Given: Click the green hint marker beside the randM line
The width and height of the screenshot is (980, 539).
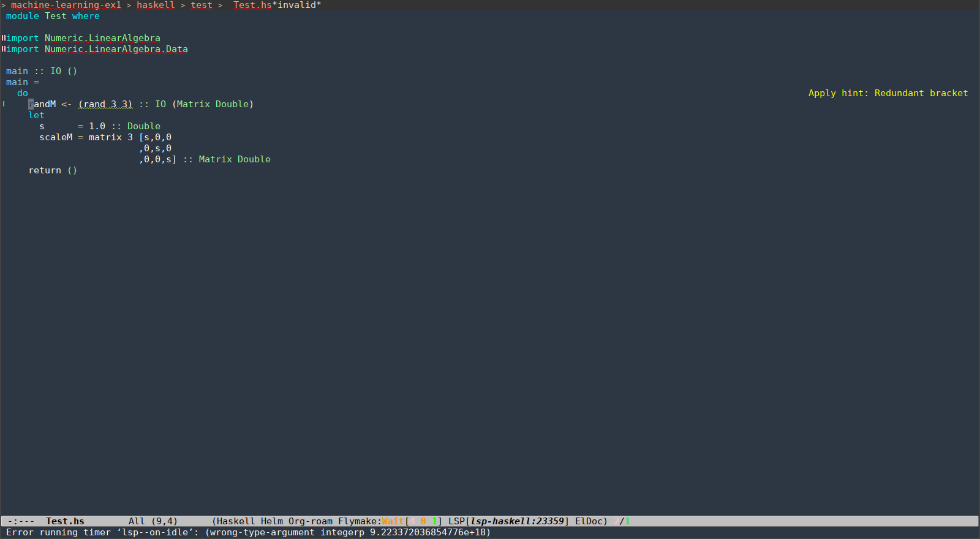Looking at the screenshot, I should [x=4, y=104].
